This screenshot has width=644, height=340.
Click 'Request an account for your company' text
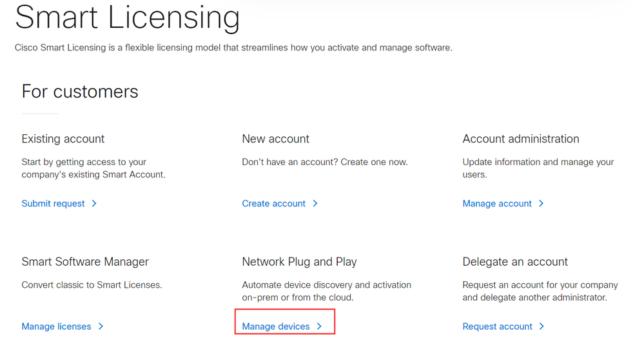click(x=540, y=285)
